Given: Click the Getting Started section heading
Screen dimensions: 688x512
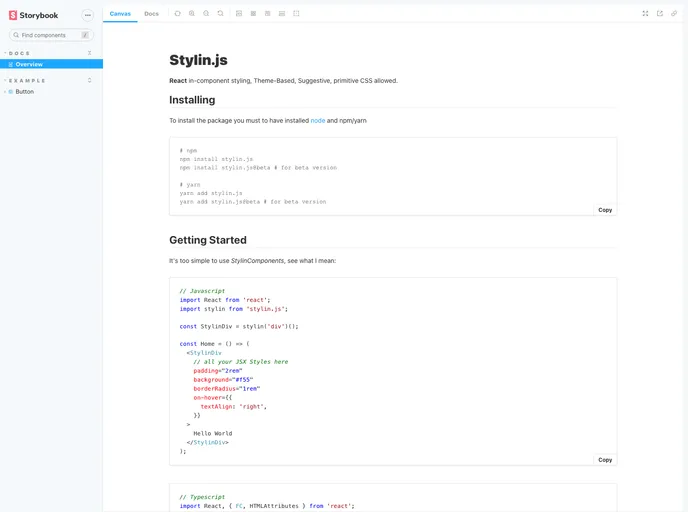Looking at the screenshot, I should pos(208,240).
